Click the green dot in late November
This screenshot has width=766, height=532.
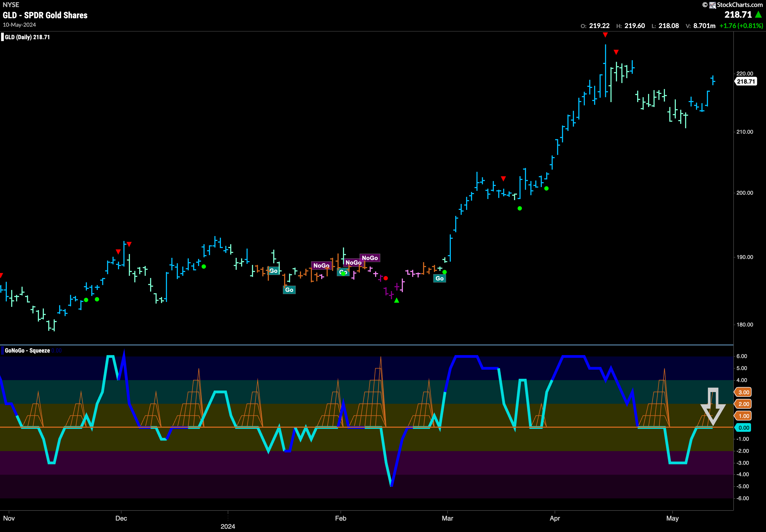pyautogui.click(x=97, y=299)
